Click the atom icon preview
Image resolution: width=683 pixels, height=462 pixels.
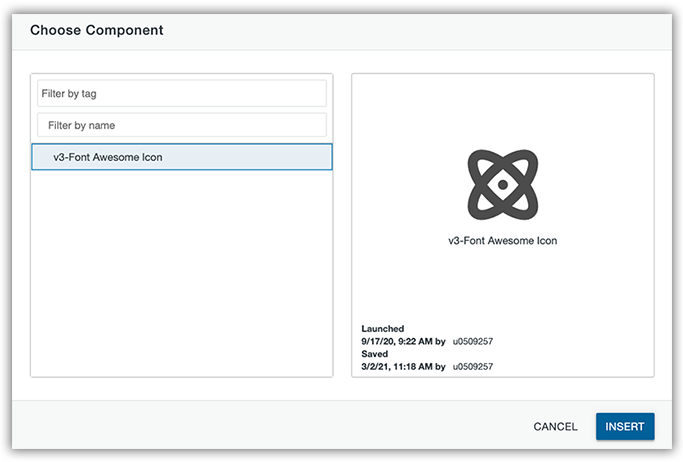(x=503, y=185)
